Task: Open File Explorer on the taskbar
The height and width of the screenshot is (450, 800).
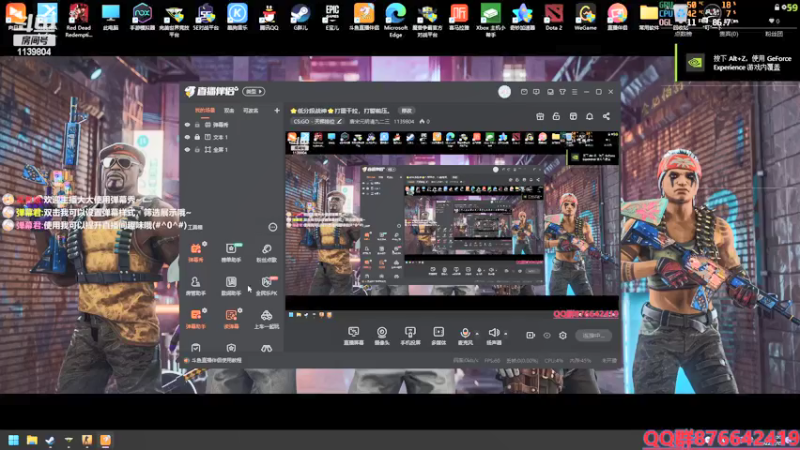Action: [x=32, y=440]
